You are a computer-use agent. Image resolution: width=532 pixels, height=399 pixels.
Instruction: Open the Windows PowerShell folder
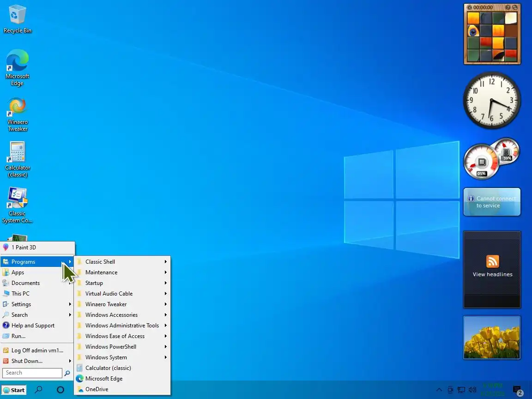[x=122, y=346]
